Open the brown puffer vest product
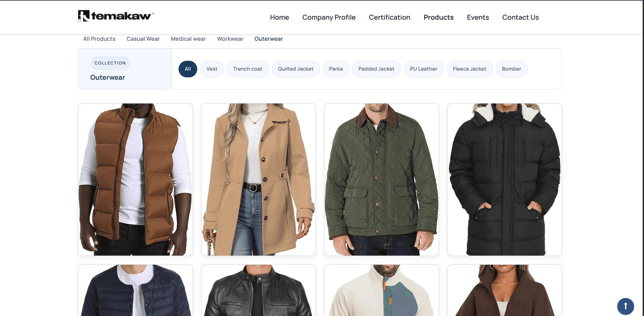Image resolution: width=644 pixels, height=316 pixels. click(135, 180)
